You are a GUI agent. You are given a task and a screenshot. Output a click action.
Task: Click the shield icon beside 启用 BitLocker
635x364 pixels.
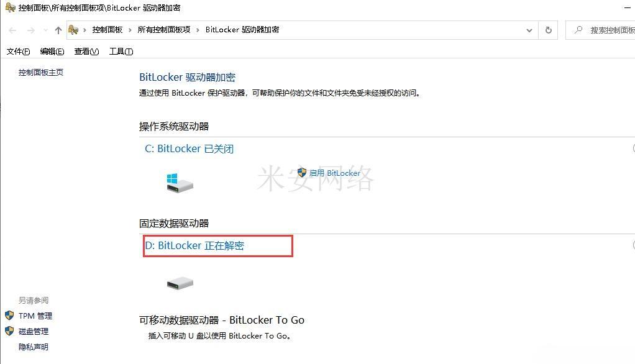point(302,173)
